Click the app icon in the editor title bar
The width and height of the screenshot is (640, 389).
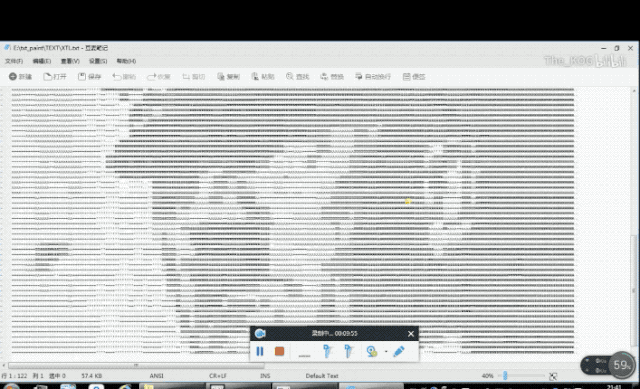[7, 48]
